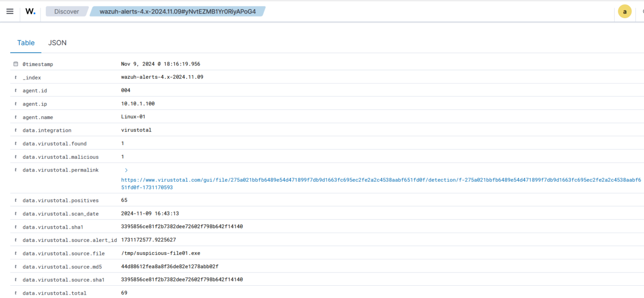Click the wazuh-alerts index breadcrumb

(179, 11)
